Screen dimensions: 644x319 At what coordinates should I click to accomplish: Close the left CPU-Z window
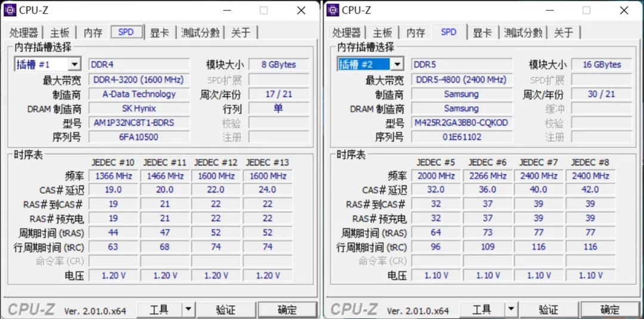click(x=301, y=10)
